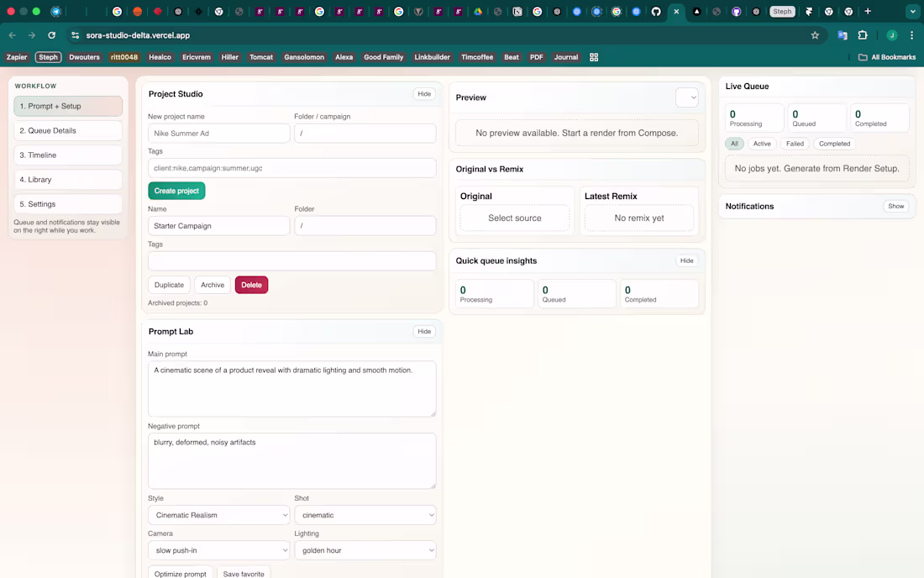Viewport: 924px width, 578px height.
Task: Archive the current project
Action: tap(213, 285)
